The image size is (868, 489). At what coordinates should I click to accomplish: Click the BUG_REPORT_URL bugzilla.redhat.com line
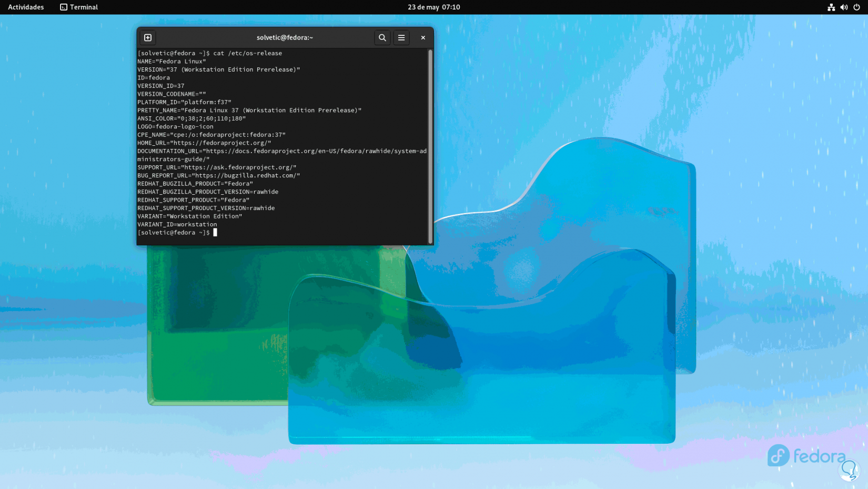219,175
